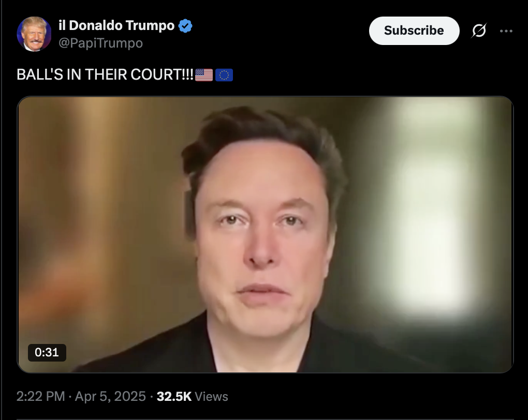Click the blue verified checkmark badge

[x=185, y=26]
